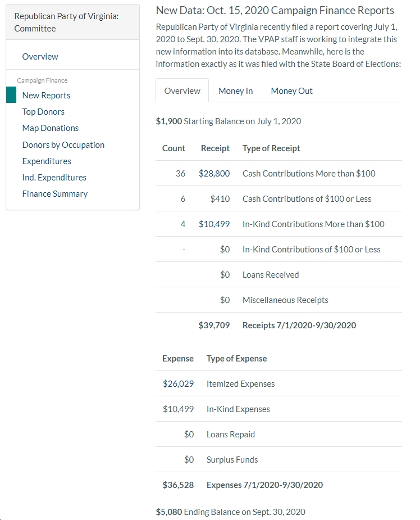Click the $39,709 total receipts value
The width and height of the screenshot is (420, 520).
click(214, 325)
